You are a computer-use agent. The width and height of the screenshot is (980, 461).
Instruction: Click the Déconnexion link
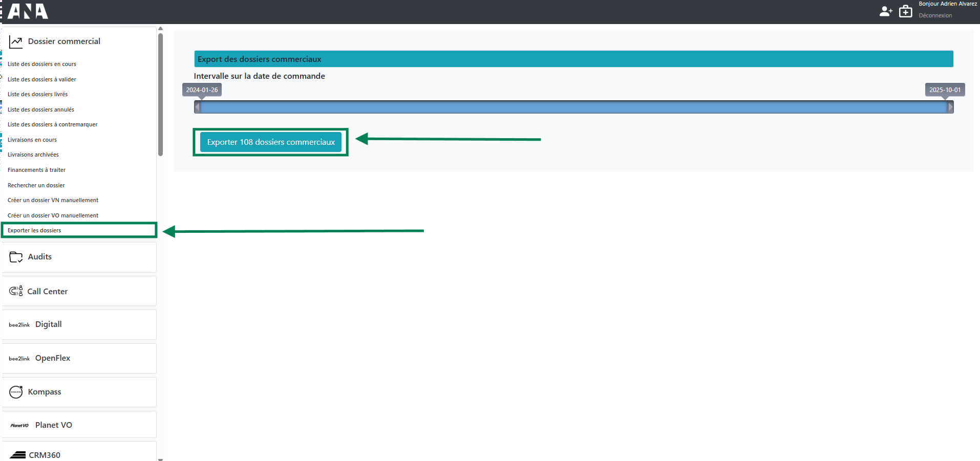click(x=935, y=15)
